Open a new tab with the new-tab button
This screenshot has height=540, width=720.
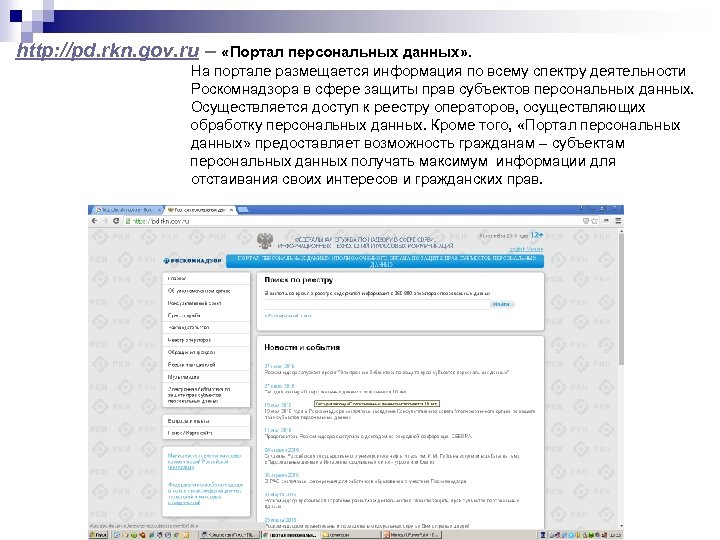point(243,210)
